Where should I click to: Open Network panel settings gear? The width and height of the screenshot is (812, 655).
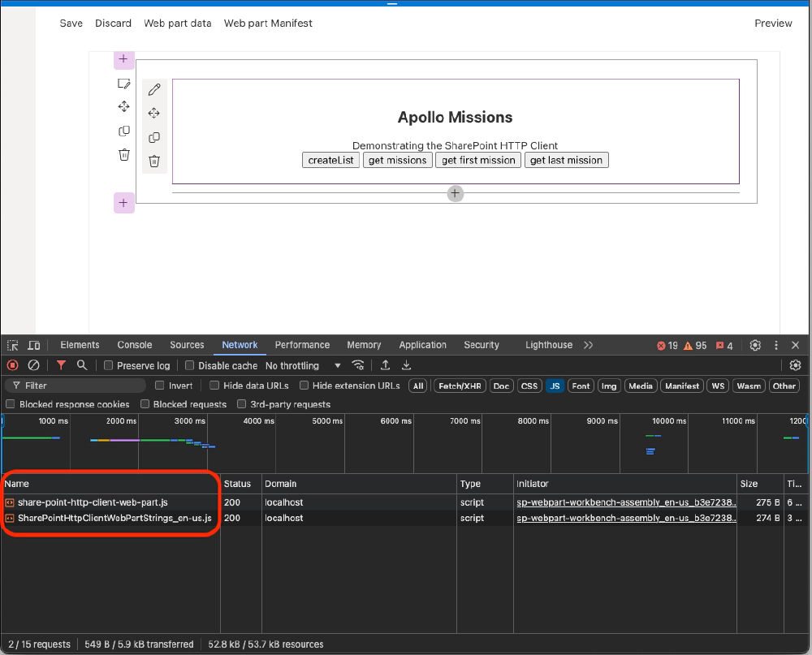[x=796, y=365]
